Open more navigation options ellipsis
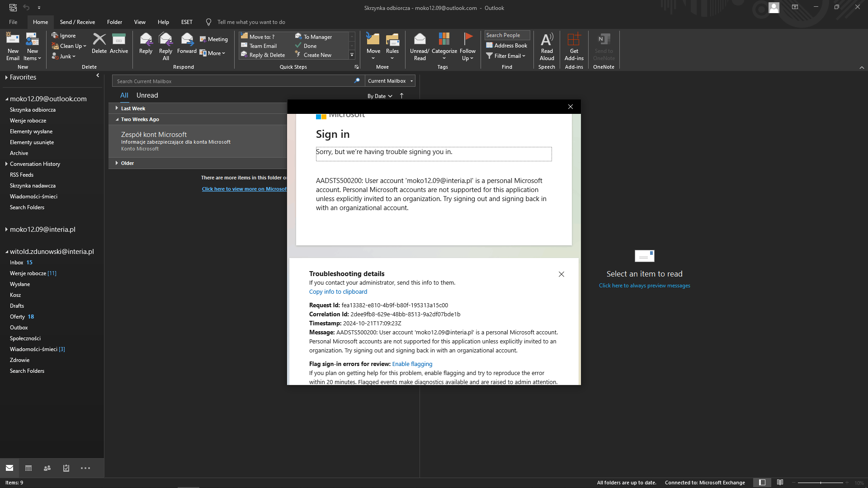 tap(85, 468)
